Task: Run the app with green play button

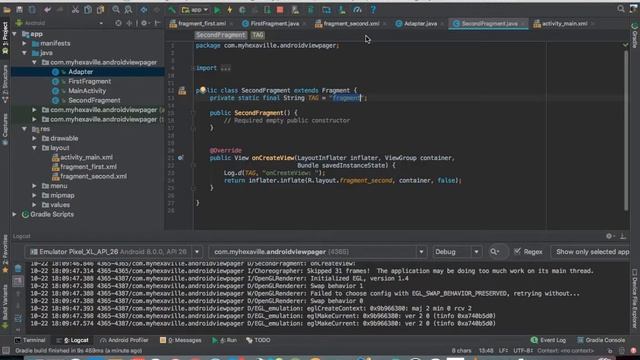Action: pos(217,9)
